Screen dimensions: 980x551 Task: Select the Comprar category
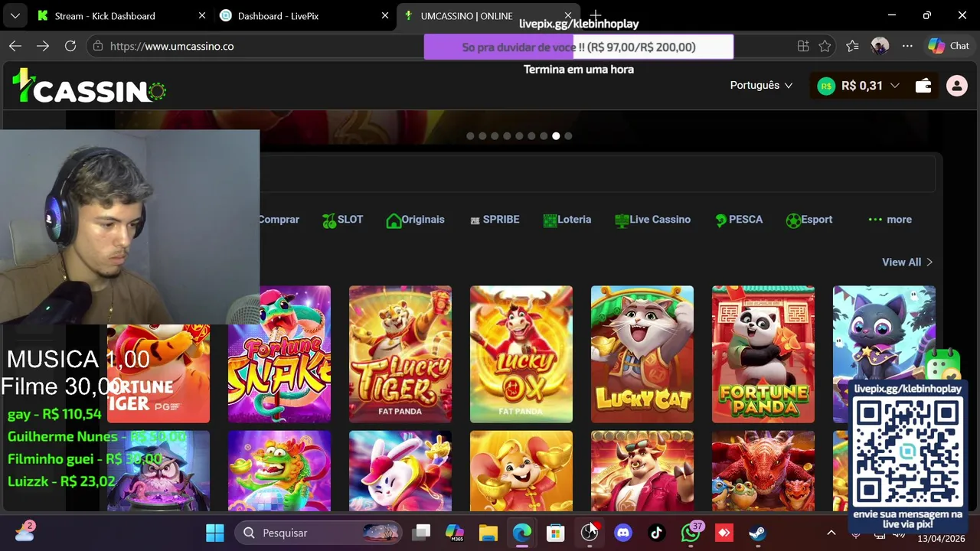(x=279, y=220)
